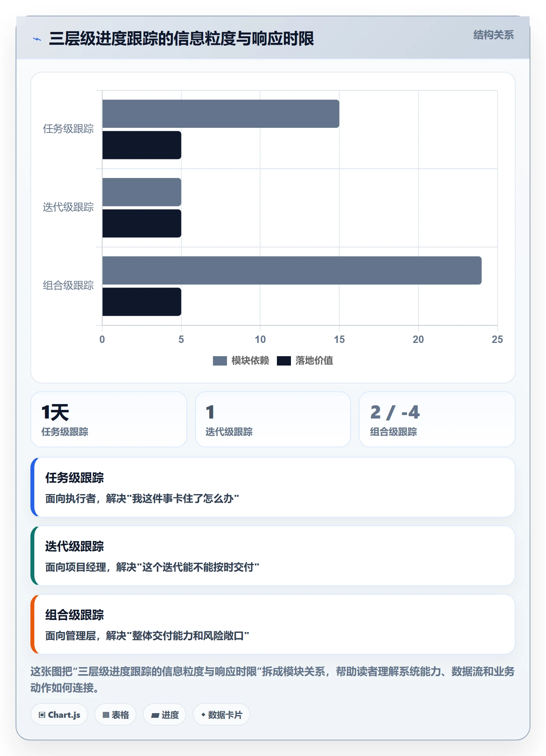The image size is (546, 756).
Task: Select the 组合级跟踪 落地价值 dark bar
Action: (x=142, y=302)
